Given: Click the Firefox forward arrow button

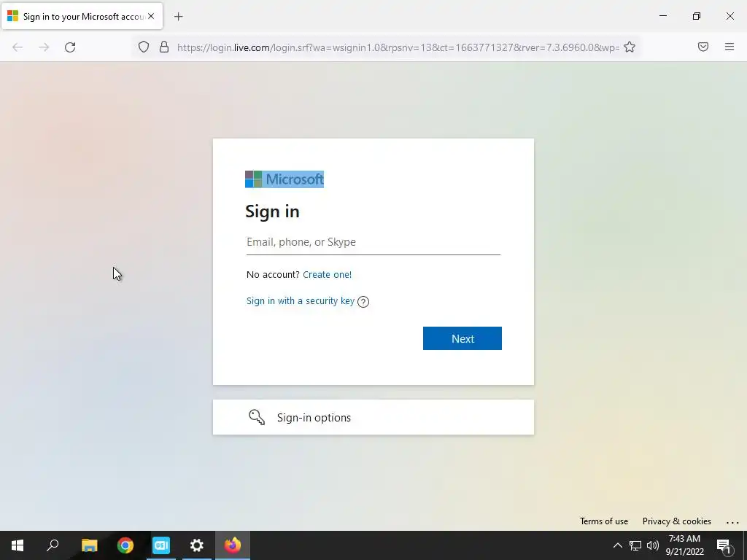Looking at the screenshot, I should [x=44, y=47].
